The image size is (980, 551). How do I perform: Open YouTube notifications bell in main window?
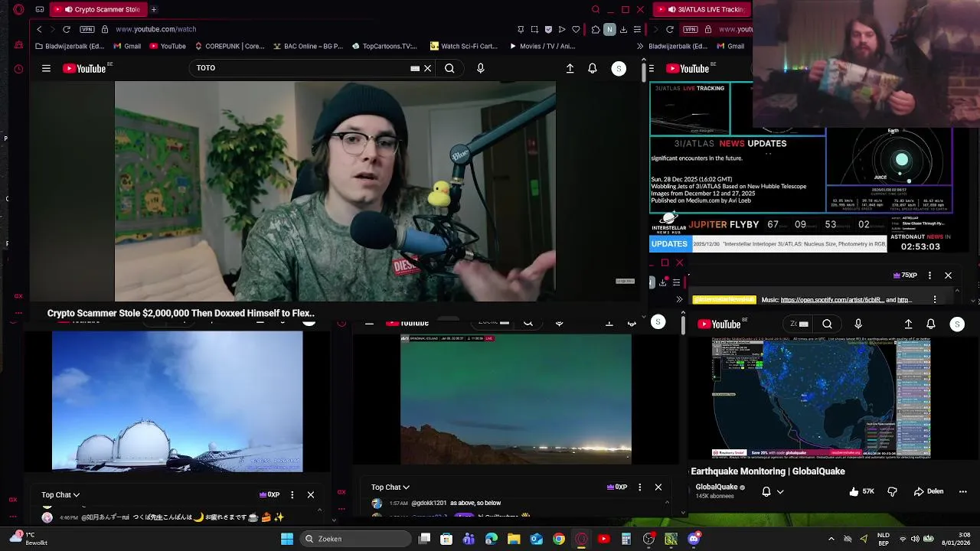point(592,68)
